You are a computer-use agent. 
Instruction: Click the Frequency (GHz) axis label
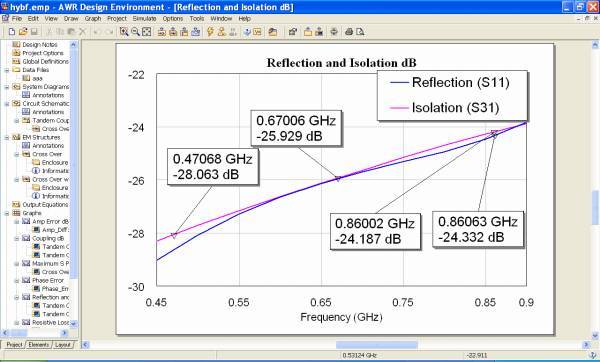(x=341, y=317)
